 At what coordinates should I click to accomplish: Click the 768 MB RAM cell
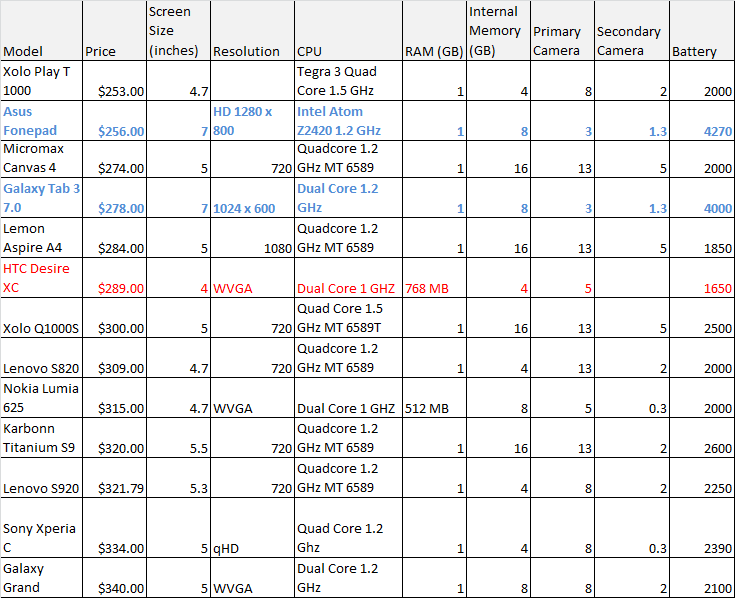(434, 277)
